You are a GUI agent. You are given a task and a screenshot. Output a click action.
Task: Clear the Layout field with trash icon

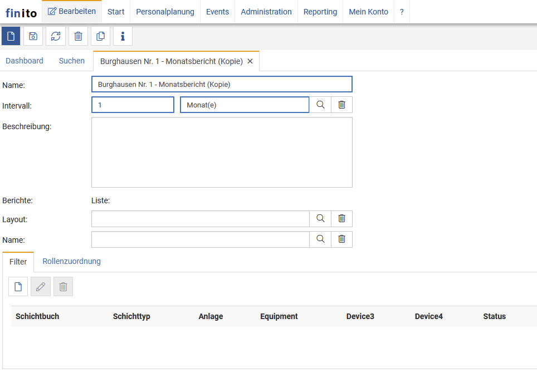(342, 219)
